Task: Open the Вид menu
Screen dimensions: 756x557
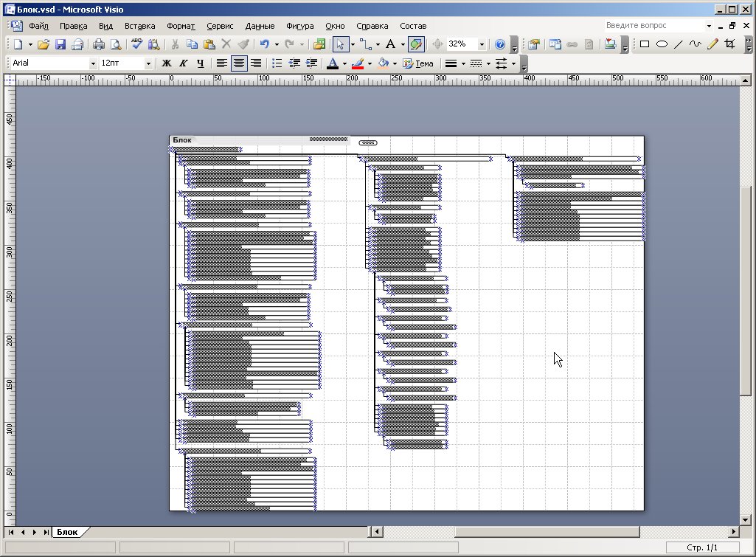Action: pos(105,26)
